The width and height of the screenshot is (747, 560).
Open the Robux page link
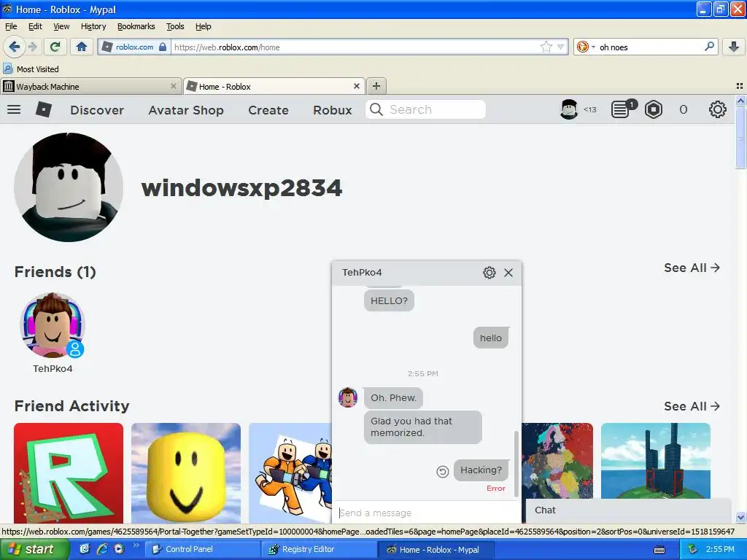pyautogui.click(x=333, y=110)
